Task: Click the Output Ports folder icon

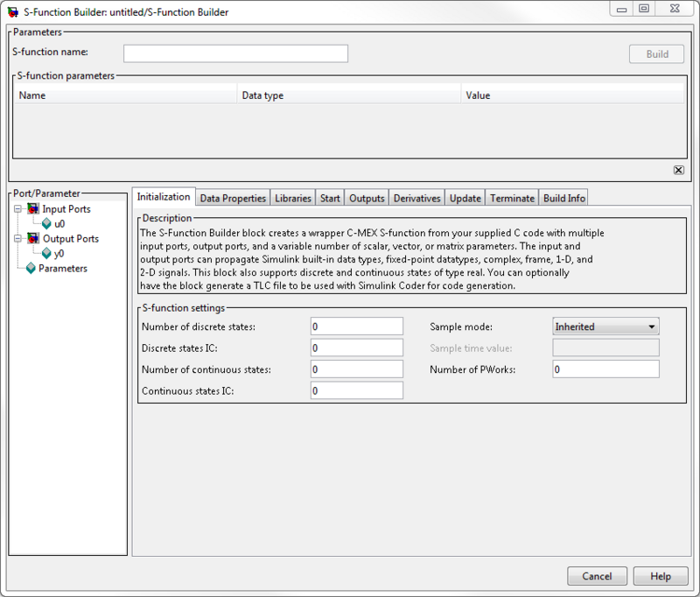Action: point(33,239)
